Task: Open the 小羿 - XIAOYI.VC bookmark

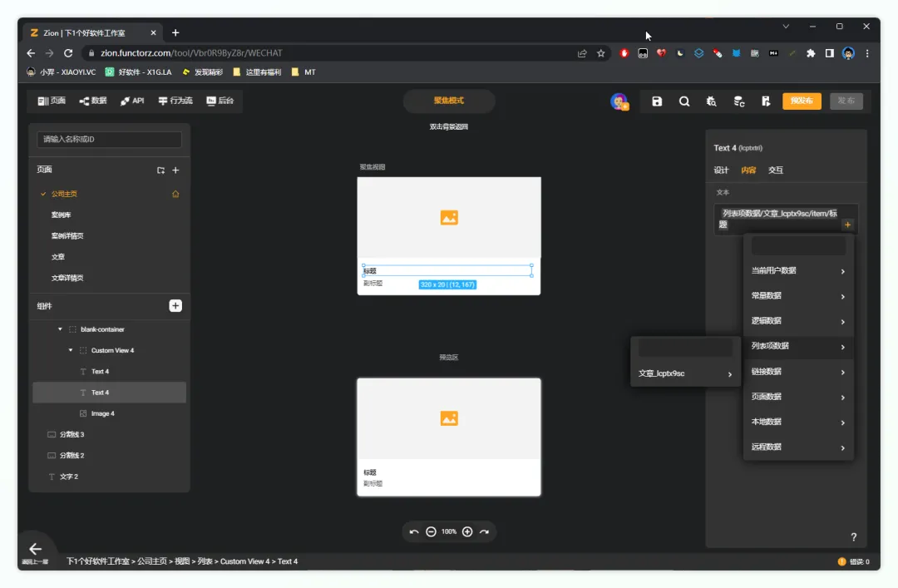Action: (x=62, y=72)
